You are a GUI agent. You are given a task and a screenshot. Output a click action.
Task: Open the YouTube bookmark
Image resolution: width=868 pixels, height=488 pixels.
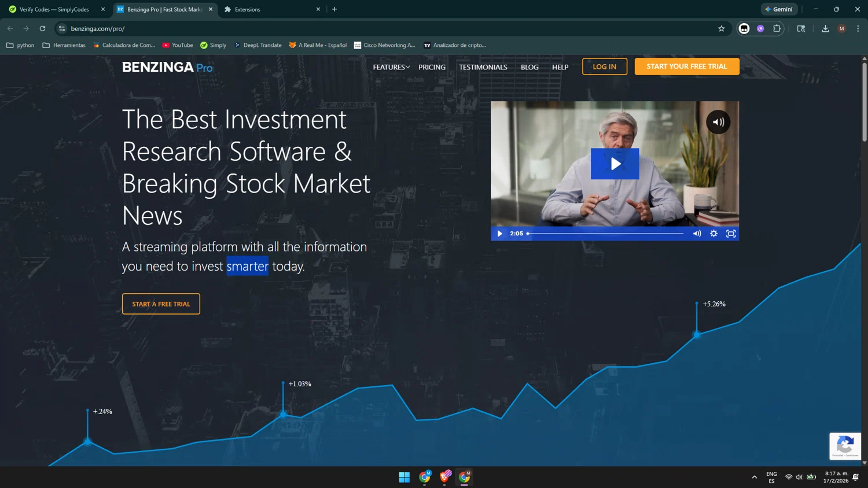pos(178,45)
